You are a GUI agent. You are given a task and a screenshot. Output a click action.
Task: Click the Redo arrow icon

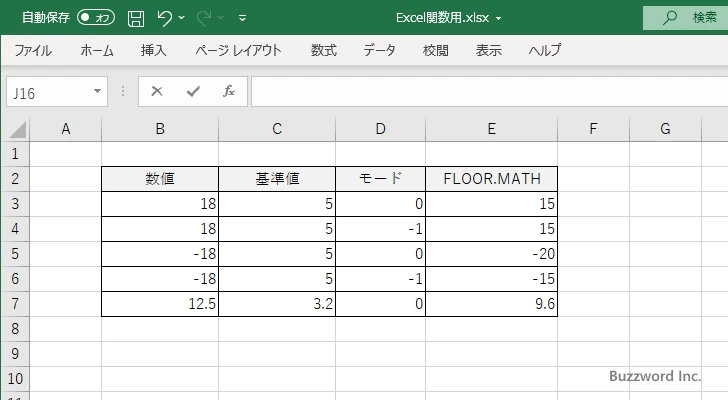(x=206, y=17)
